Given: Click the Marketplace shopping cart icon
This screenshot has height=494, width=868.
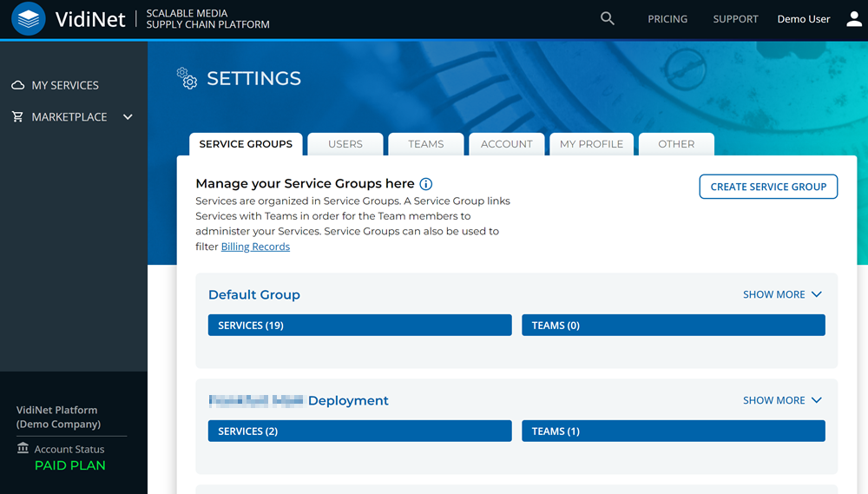Looking at the screenshot, I should tap(17, 116).
